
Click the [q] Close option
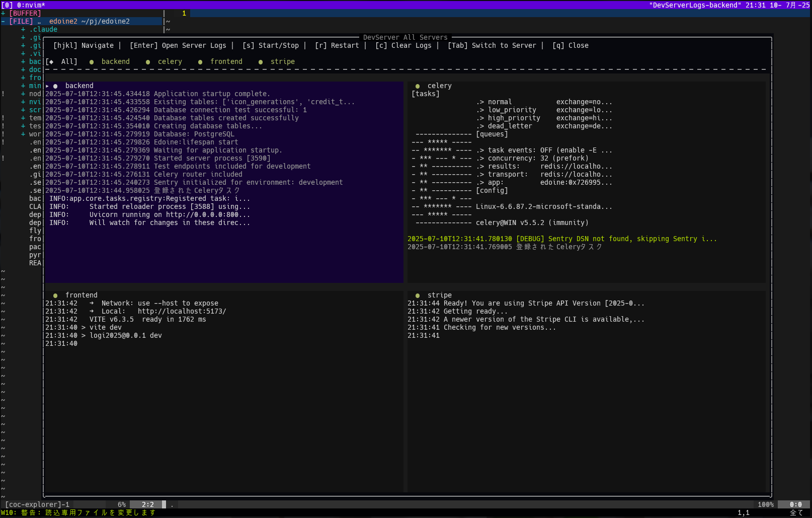(570, 45)
